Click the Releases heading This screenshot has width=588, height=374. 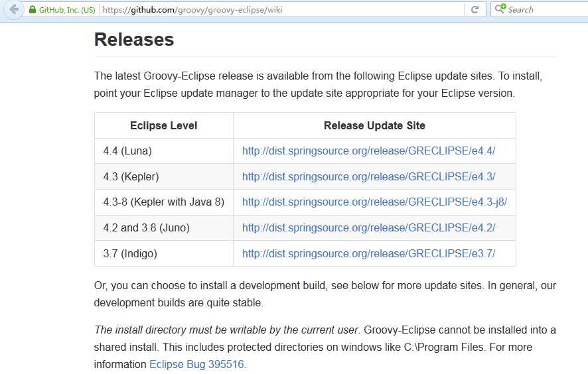pyautogui.click(x=134, y=40)
